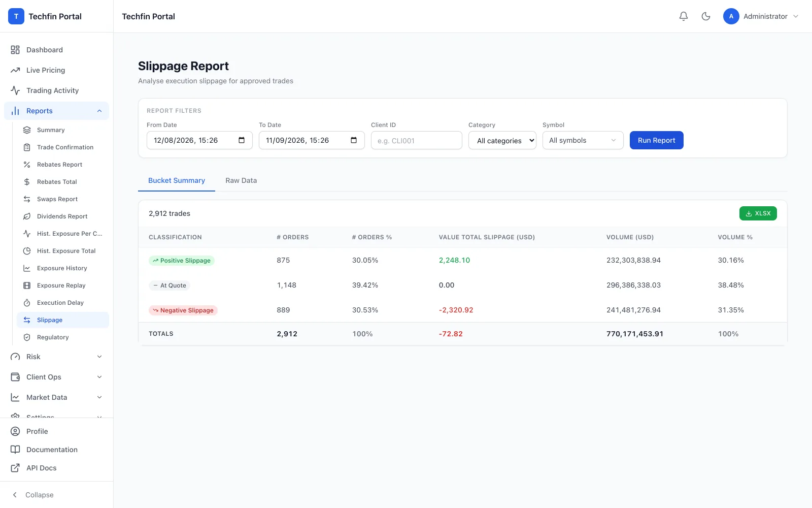This screenshot has height=508, width=812.
Task: Open Trading Activity section
Action: (56, 90)
